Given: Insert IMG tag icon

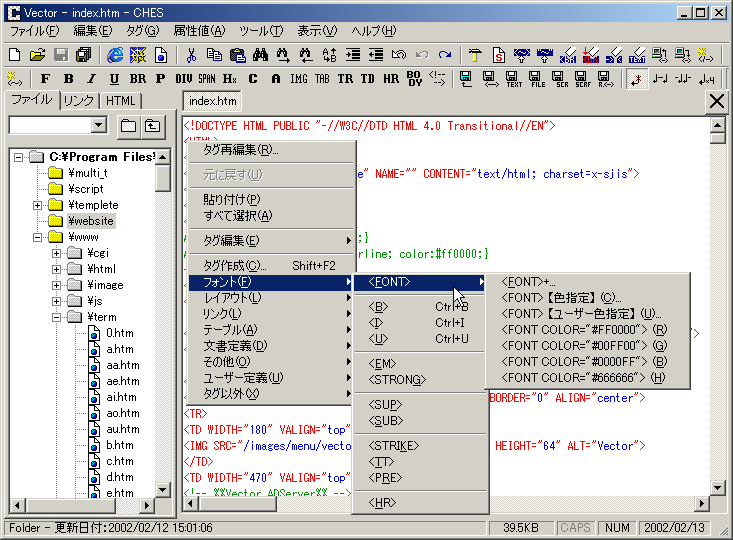Looking at the screenshot, I should [x=299, y=79].
